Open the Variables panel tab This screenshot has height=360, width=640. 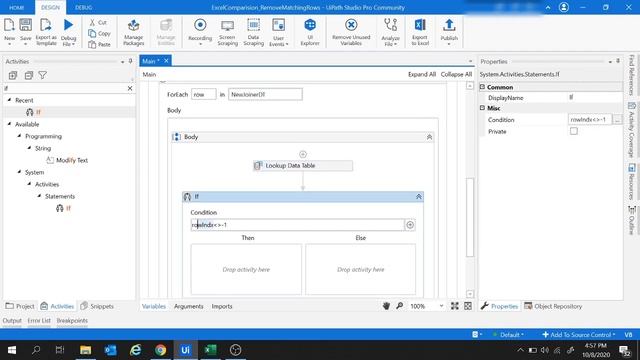pos(153,306)
